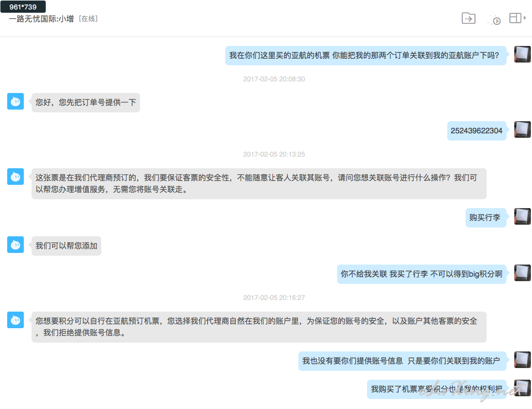
Task: Toggle the panel layout icon
Action: point(515,18)
